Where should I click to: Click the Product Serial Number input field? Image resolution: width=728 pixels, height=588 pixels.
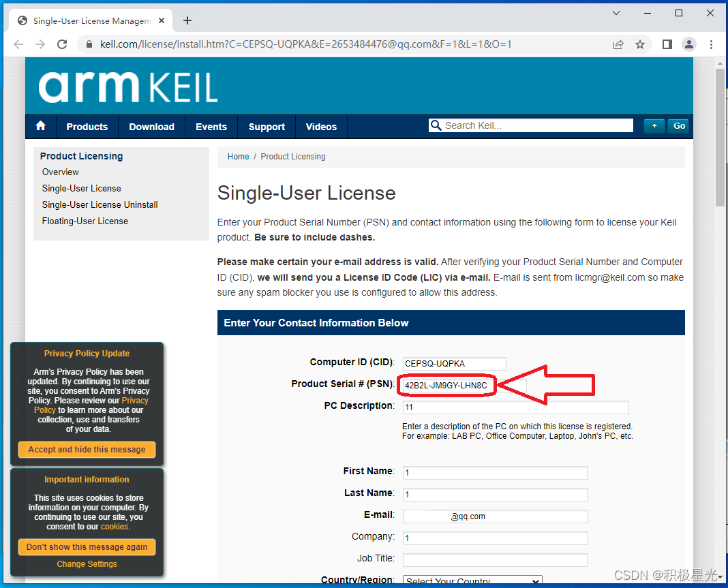tap(446, 386)
